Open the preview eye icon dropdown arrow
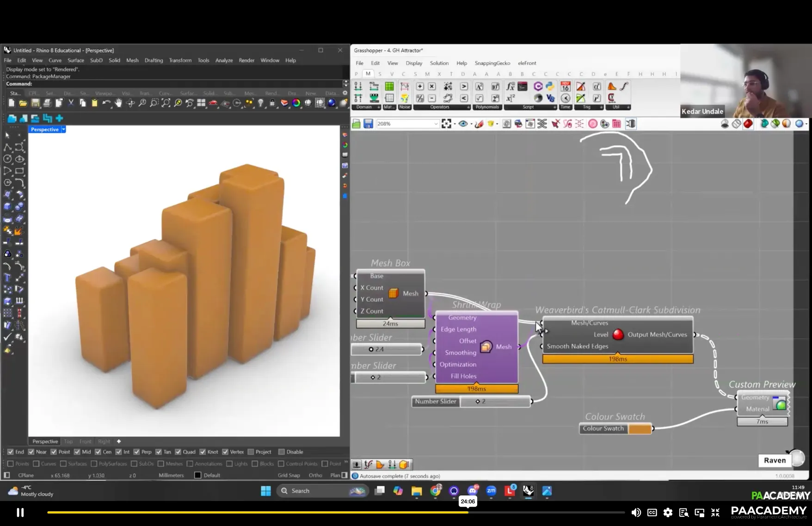The image size is (812, 526). coord(471,124)
